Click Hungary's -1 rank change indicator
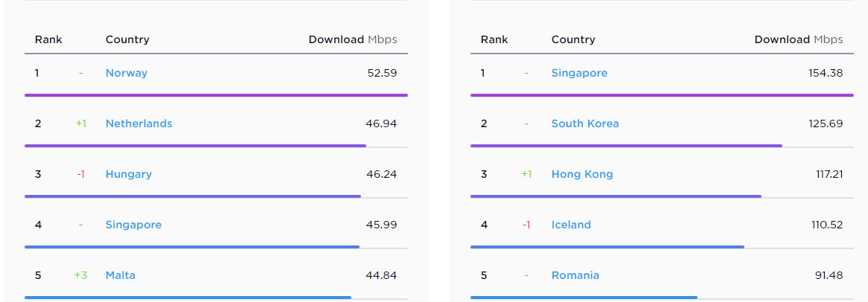Image resolution: width=868 pixels, height=302 pixels. (x=80, y=174)
